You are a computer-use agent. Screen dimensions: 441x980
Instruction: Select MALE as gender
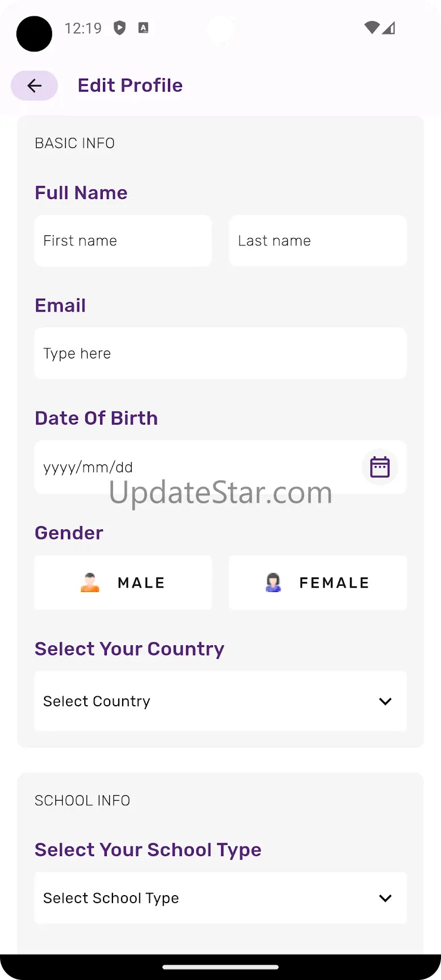[x=123, y=582]
